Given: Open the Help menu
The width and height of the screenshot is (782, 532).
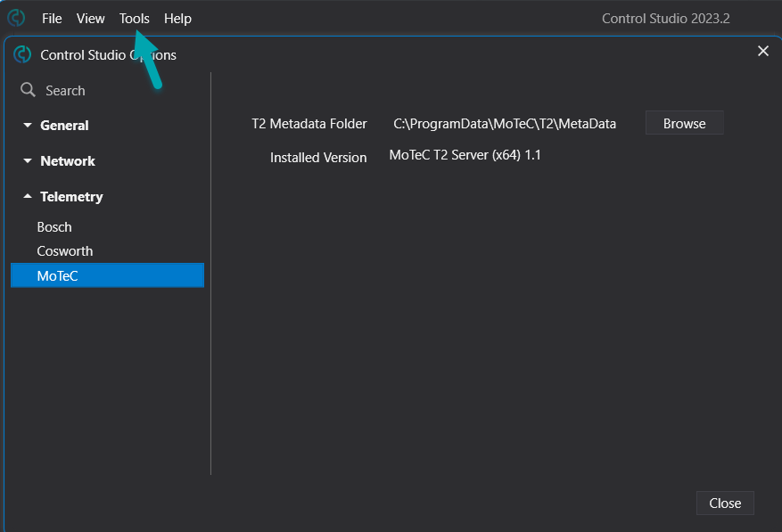Looking at the screenshot, I should click(x=177, y=19).
